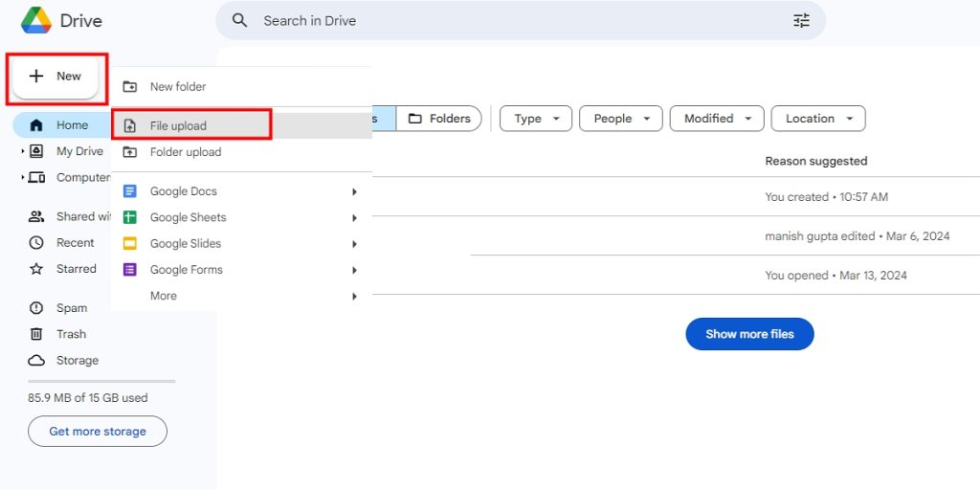Click the Computers devices icon
Image resolution: width=980 pixels, height=490 pixels.
tap(36, 177)
